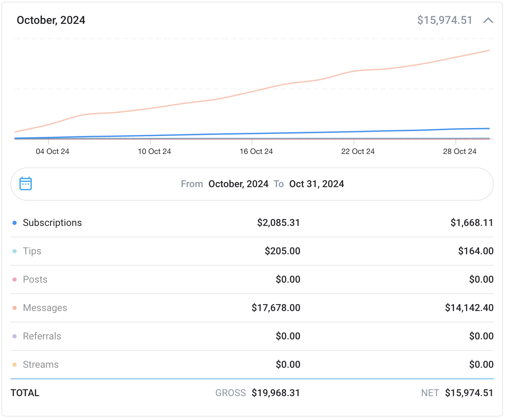Toggle Streams series on the chart

pos(41,365)
